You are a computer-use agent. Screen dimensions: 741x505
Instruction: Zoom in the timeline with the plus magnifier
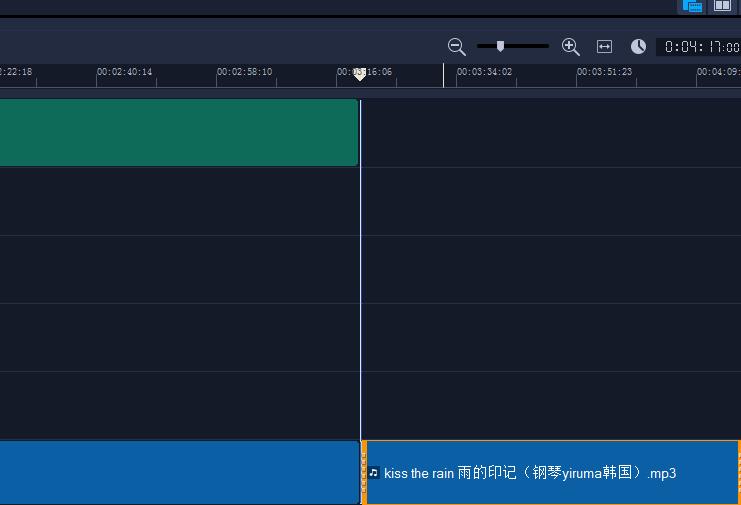point(570,46)
